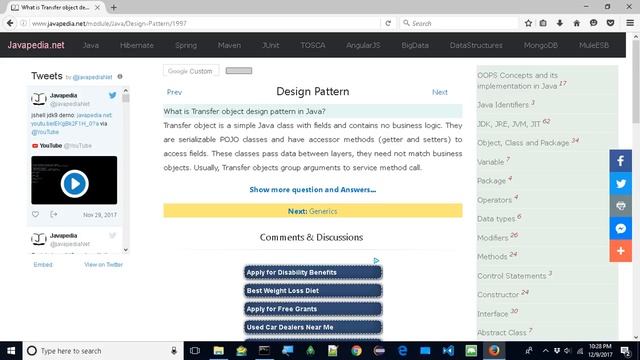Open the bookmarks library icon
640x360 pixels.
click(543, 23)
